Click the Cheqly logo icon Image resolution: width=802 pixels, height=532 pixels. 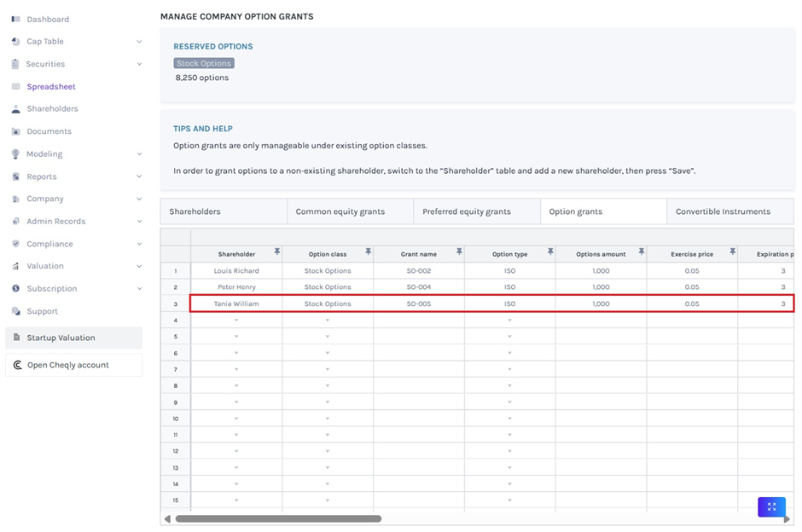click(x=17, y=365)
